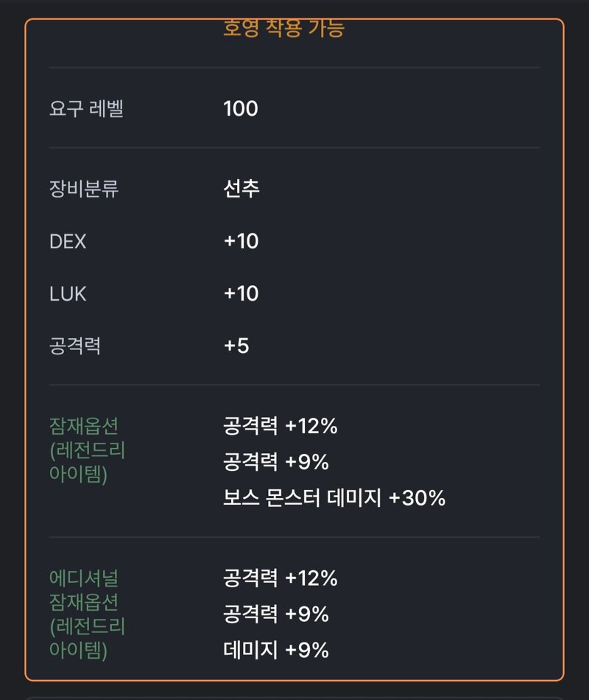The width and height of the screenshot is (589, 700).
Task: Click the green 잠재옵션 (레전드리 아이템) label
Action: [87, 450]
